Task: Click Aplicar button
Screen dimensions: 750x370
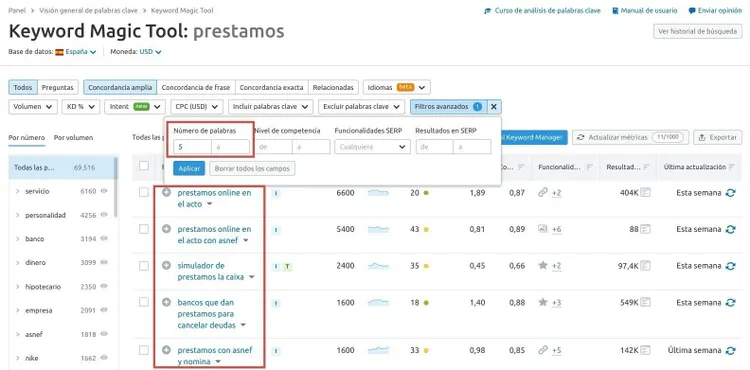Action: [x=189, y=168]
